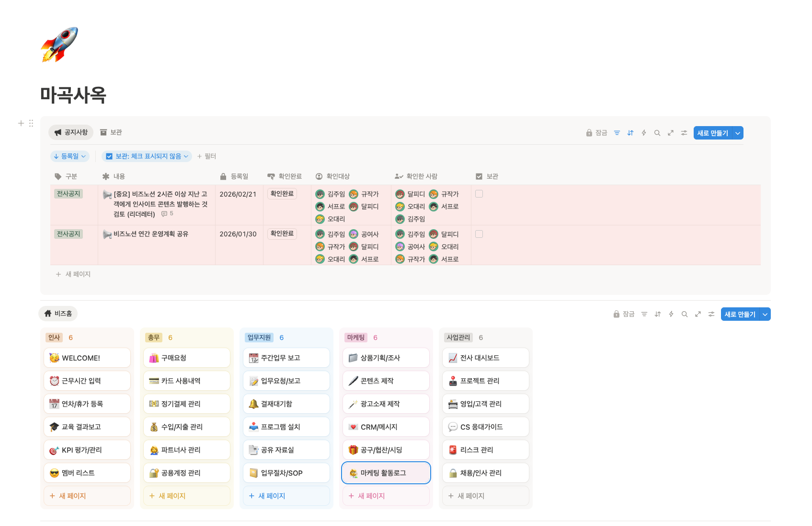This screenshot has width=812, height=526.
Task: Click the 잠금 lock in 비즈홈 toolbar
Action: tap(624, 314)
